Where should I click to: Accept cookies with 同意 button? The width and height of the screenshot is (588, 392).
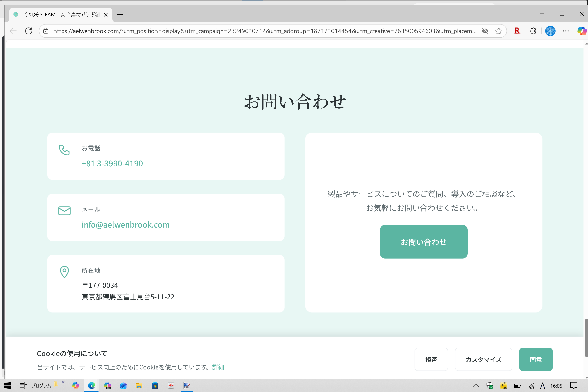coord(536,359)
